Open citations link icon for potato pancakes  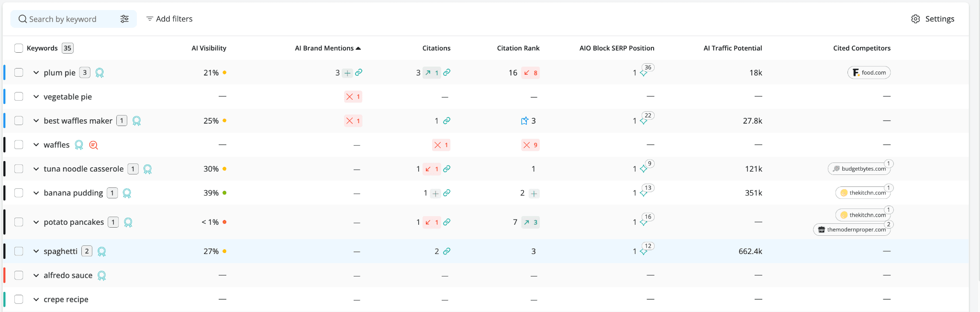[446, 222]
